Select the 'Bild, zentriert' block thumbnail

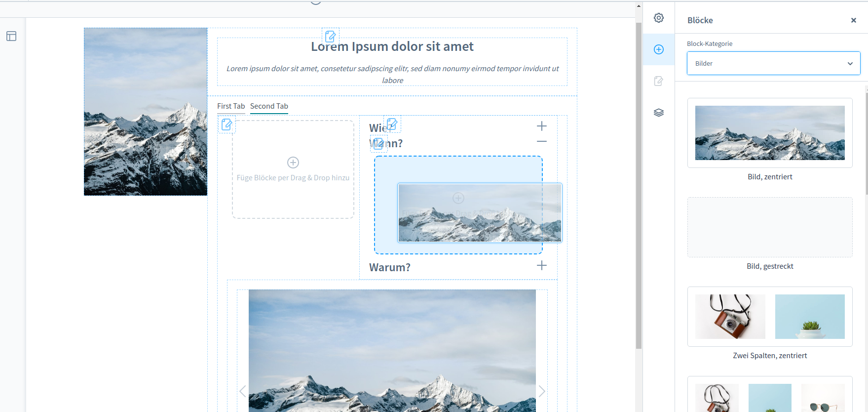pos(769,133)
